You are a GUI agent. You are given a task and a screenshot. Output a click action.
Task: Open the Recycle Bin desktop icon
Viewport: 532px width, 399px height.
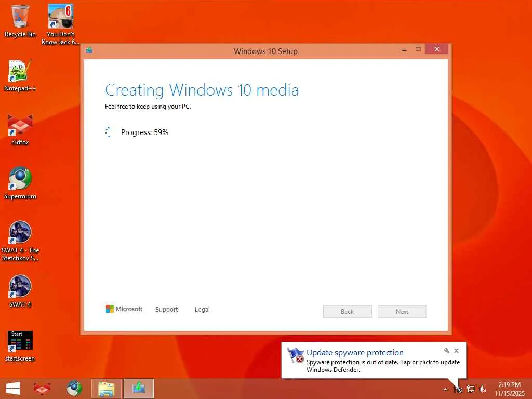[x=20, y=21]
